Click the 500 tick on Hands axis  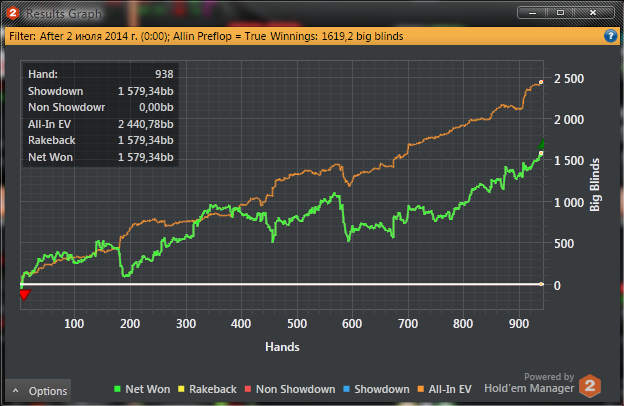(297, 324)
